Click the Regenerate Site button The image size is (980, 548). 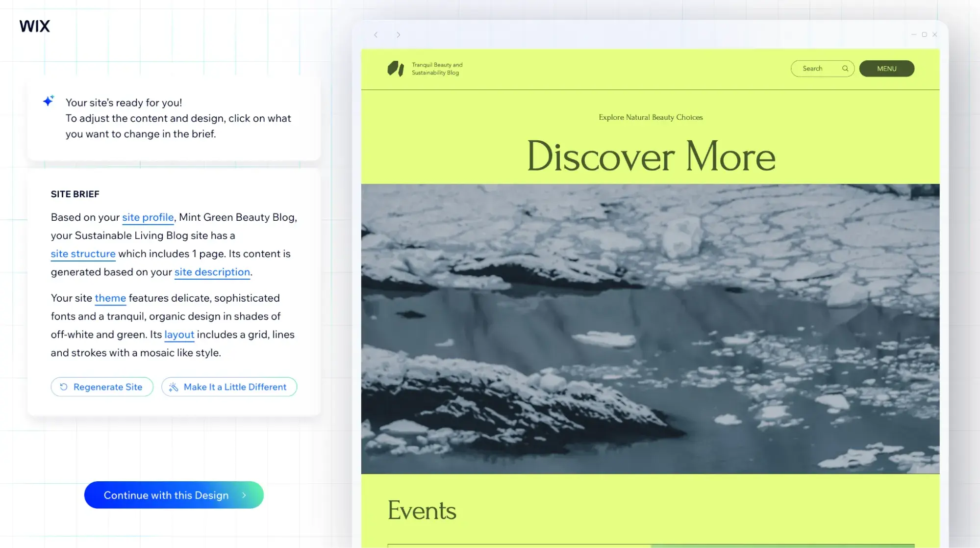click(x=101, y=387)
